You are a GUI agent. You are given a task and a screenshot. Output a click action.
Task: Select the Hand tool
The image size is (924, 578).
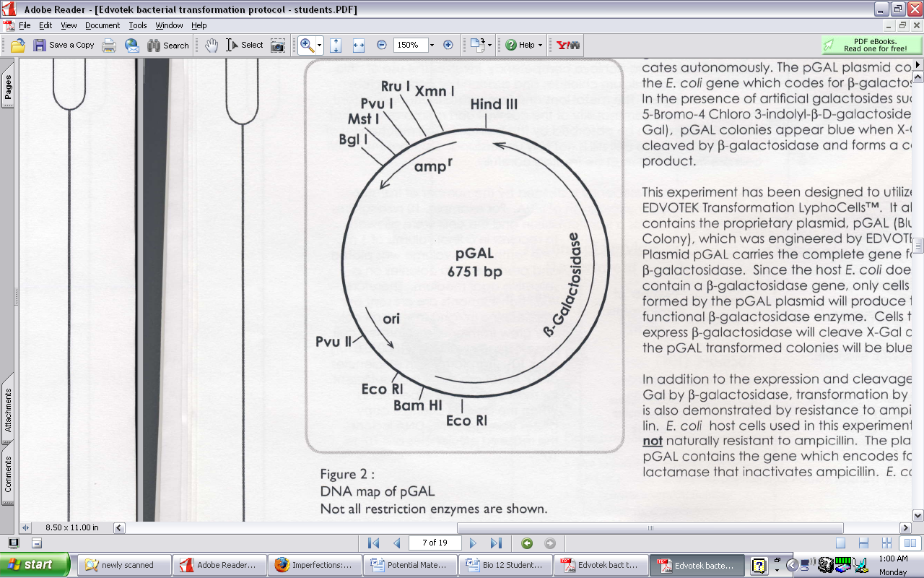tap(212, 45)
